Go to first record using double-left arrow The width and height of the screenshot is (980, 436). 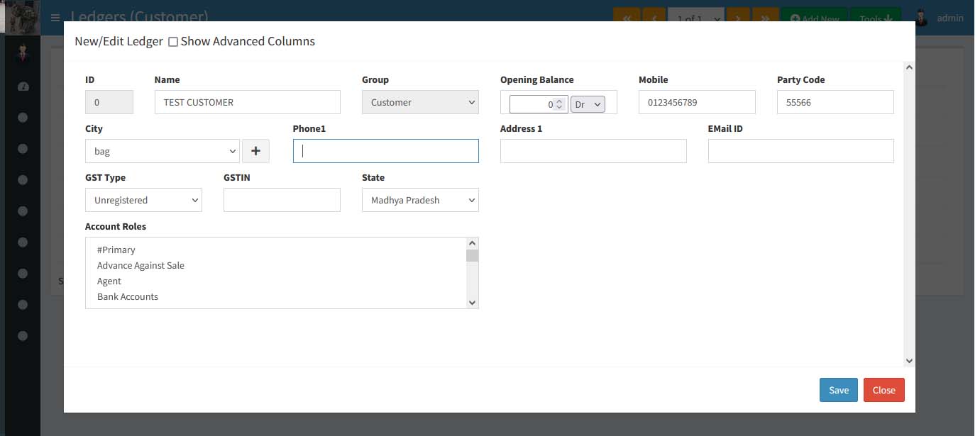point(627,18)
